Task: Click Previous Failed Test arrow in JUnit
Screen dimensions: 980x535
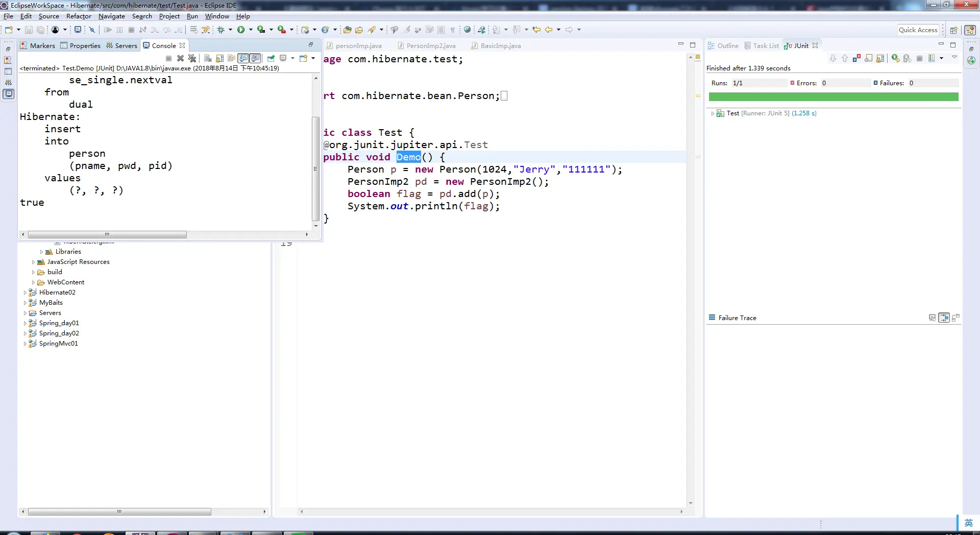Action: (845, 58)
